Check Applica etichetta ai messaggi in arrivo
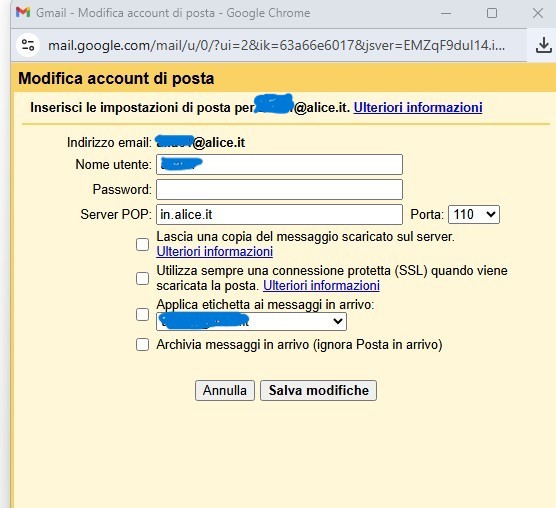The height and width of the screenshot is (508, 556). [143, 314]
